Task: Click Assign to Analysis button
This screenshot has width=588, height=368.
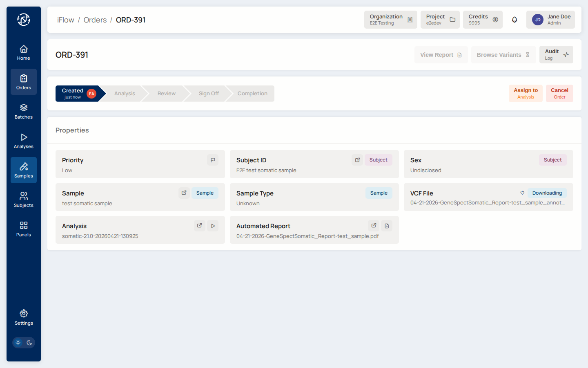Action: pyautogui.click(x=526, y=94)
